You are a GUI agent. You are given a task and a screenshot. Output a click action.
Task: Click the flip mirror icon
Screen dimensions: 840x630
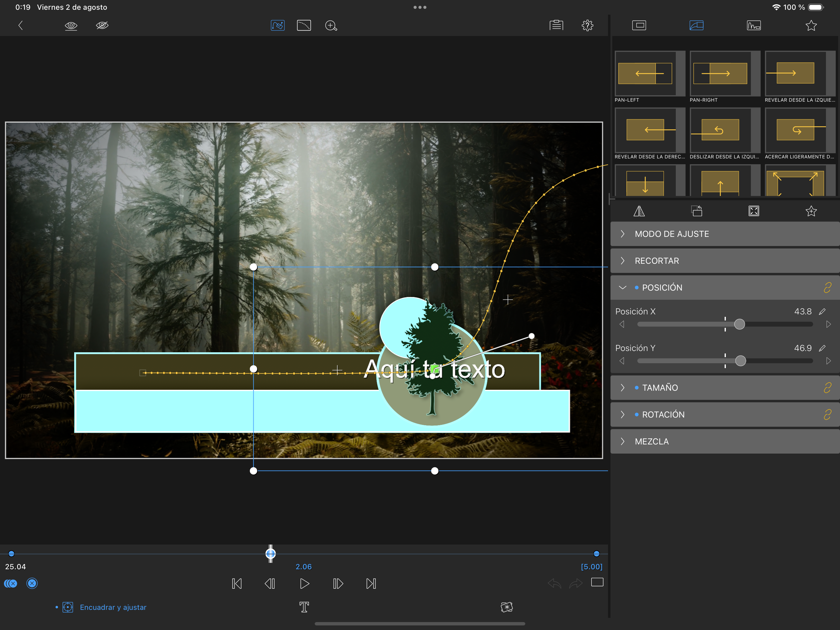(639, 211)
